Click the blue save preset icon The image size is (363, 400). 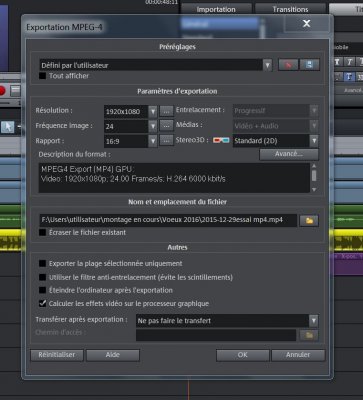point(309,65)
